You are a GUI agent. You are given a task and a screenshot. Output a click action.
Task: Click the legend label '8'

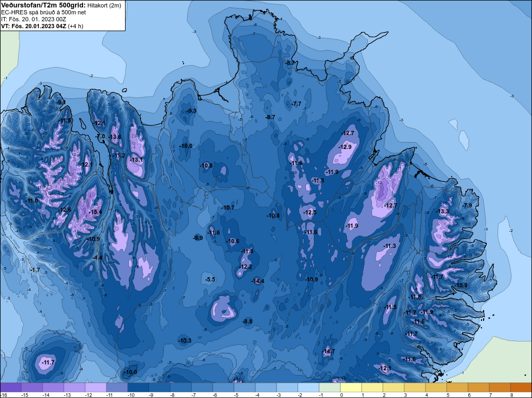click(511, 395)
